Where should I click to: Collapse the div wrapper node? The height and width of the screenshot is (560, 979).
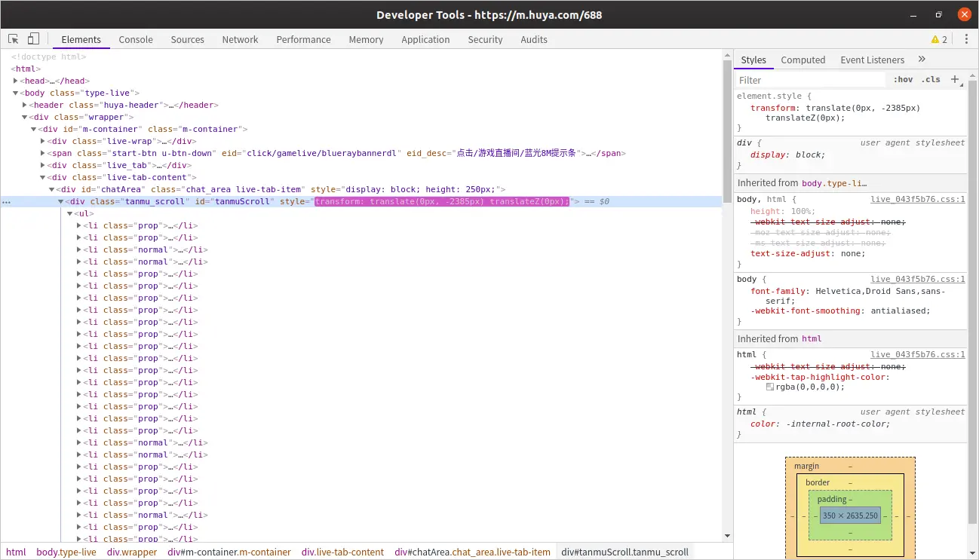25,117
